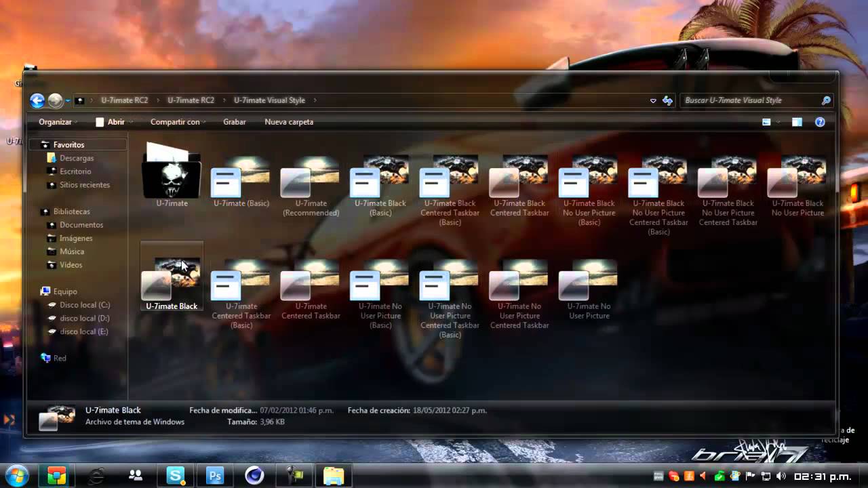Open the Explorer help question-mark icon
This screenshot has width=868, height=488.
click(x=820, y=122)
